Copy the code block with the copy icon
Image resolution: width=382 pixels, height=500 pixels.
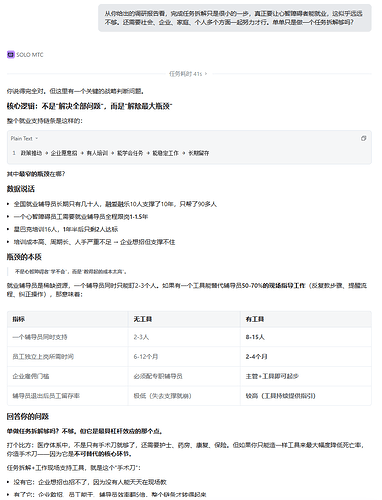tap(363, 138)
